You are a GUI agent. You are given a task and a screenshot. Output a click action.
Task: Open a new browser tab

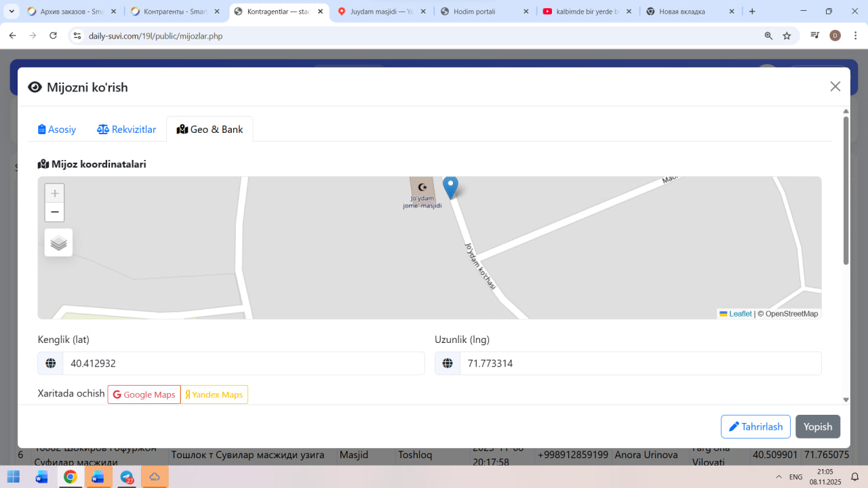click(x=752, y=12)
